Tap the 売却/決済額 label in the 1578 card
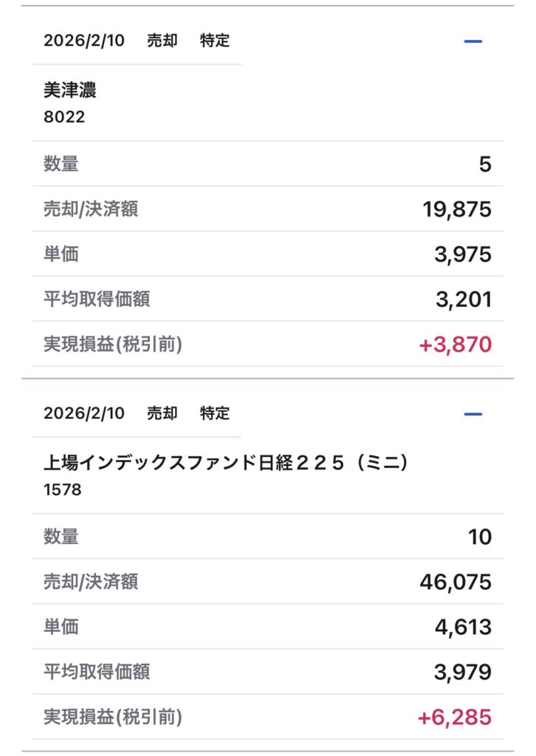The width and height of the screenshot is (536, 756). [91, 582]
